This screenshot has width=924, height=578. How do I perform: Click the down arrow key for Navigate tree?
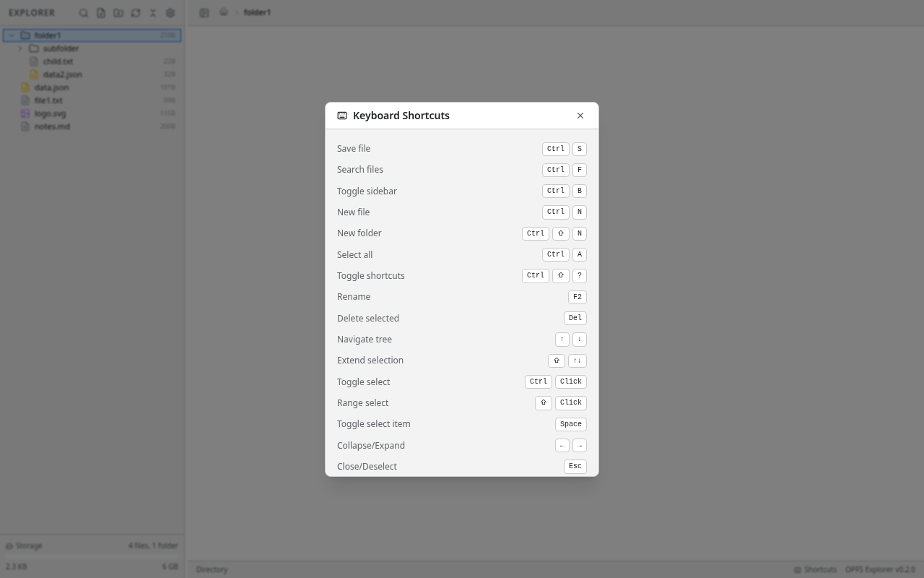580,340
